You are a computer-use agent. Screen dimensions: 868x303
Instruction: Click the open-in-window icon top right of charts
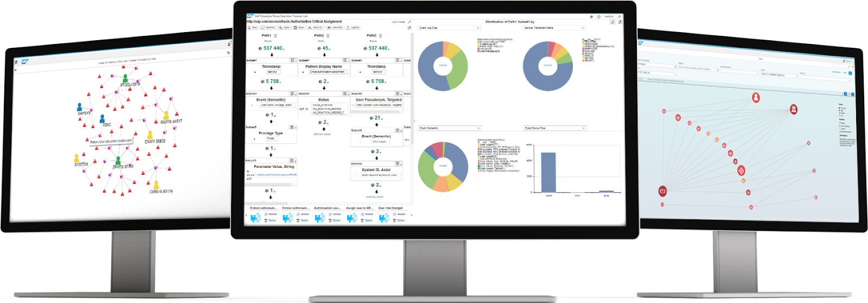click(x=620, y=22)
